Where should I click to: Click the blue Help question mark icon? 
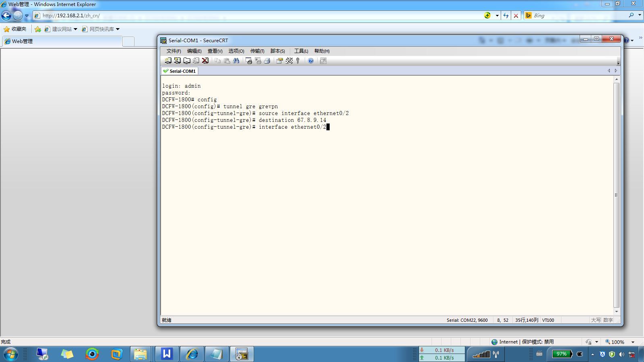[311, 61]
